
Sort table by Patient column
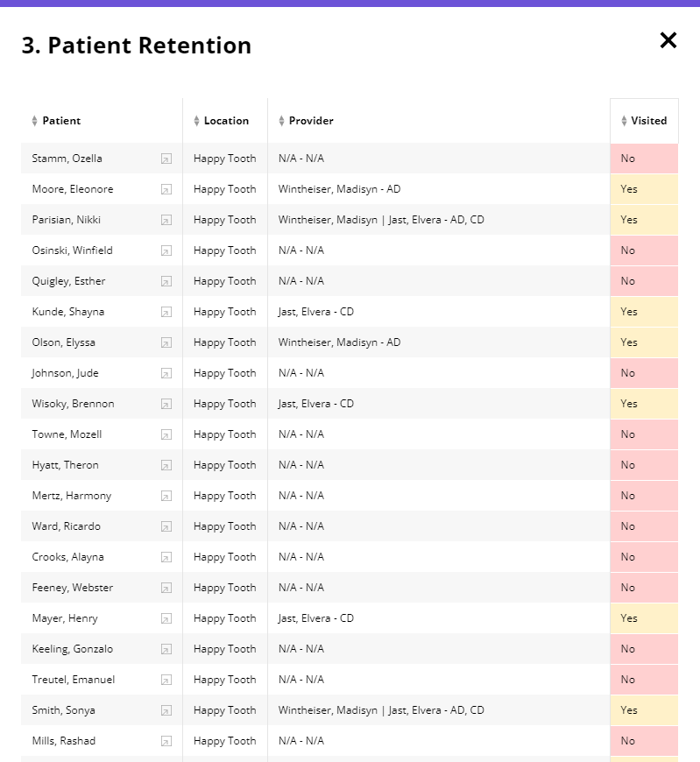point(61,121)
